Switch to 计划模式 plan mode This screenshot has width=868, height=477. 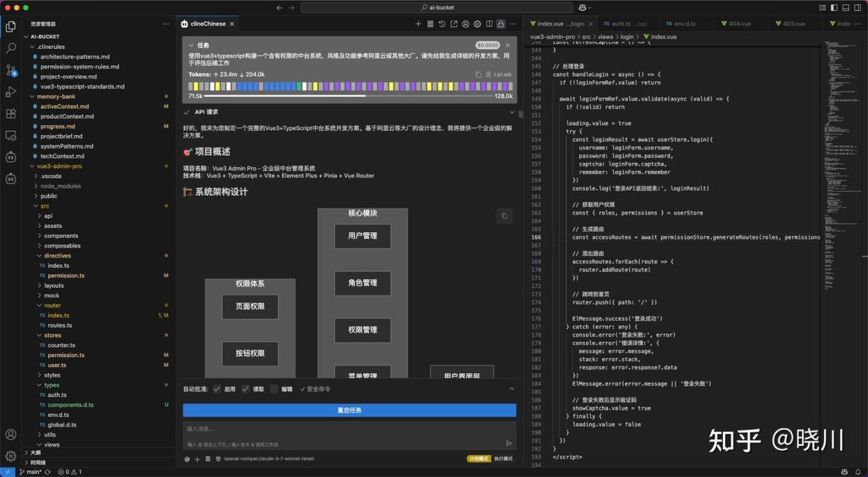click(x=479, y=459)
